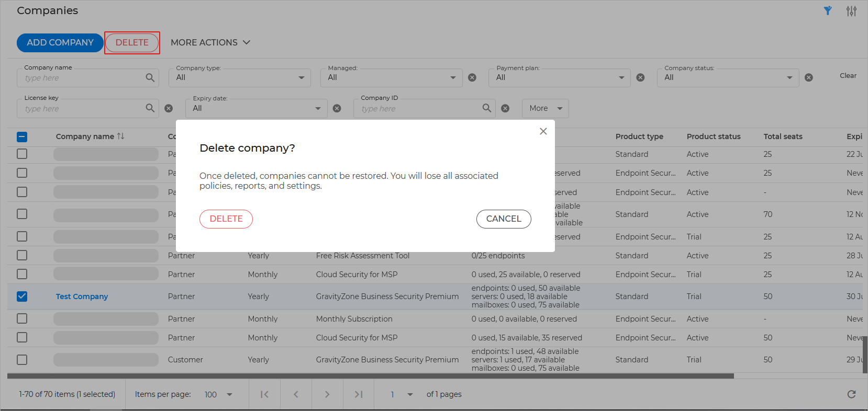Click the filter funnel icon
The width and height of the screenshot is (868, 411).
click(x=828, y=11)
